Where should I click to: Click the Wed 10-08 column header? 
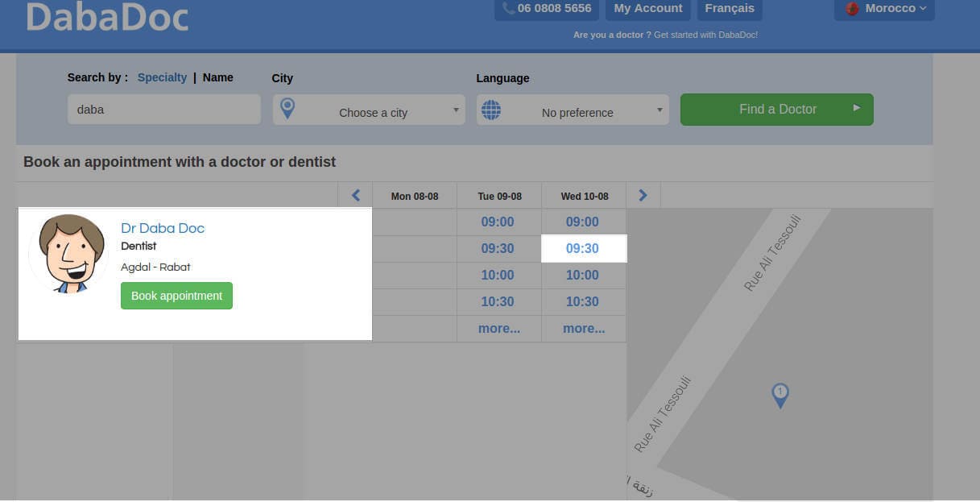click(x=585, y=196)
